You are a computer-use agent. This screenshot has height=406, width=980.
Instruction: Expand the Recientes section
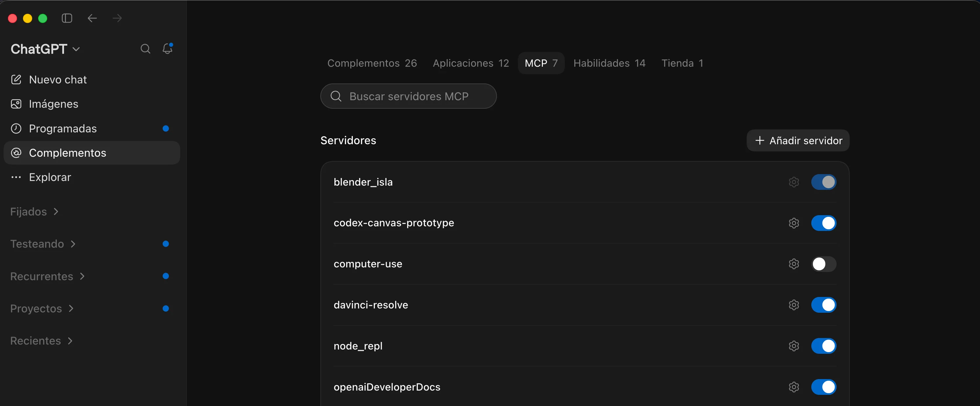coord(41,341)
